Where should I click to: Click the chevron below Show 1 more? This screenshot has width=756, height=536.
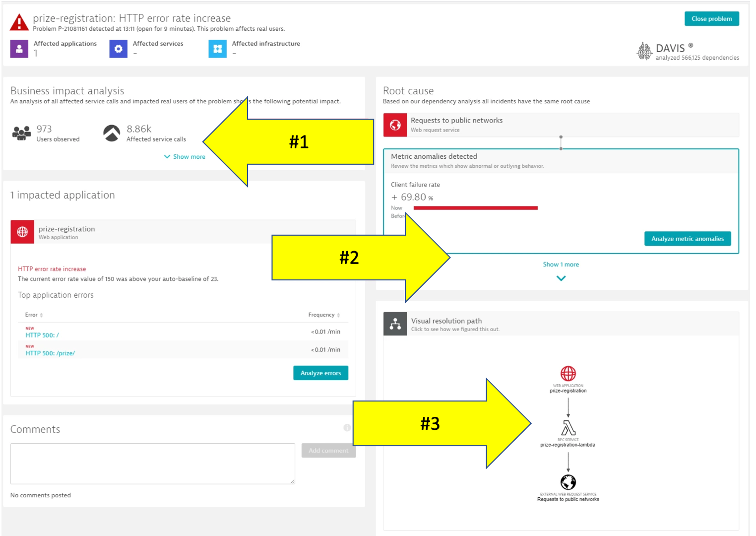[x=561, y=278]
